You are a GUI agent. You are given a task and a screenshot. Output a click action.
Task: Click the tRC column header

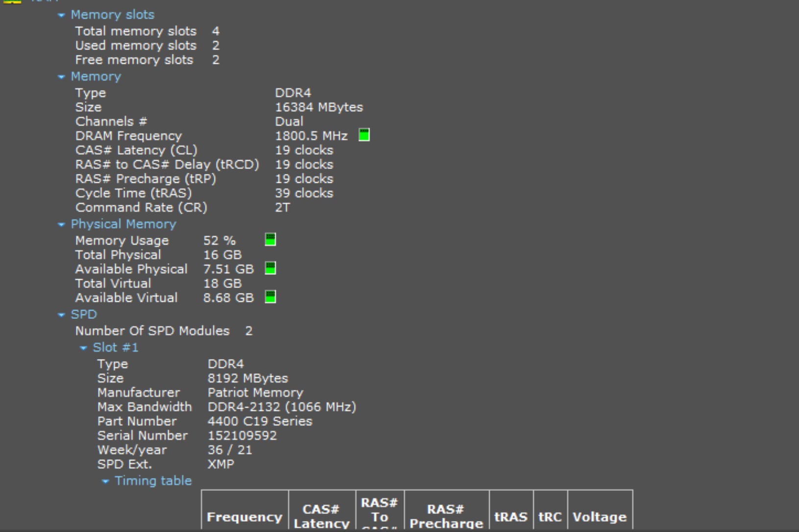pyautogui.click(x=550, y=517)
